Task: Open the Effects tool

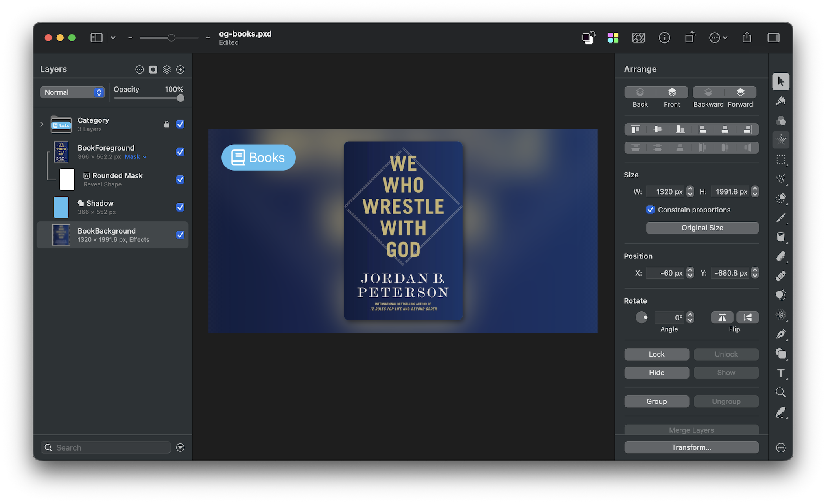Action: coord(781,140)
